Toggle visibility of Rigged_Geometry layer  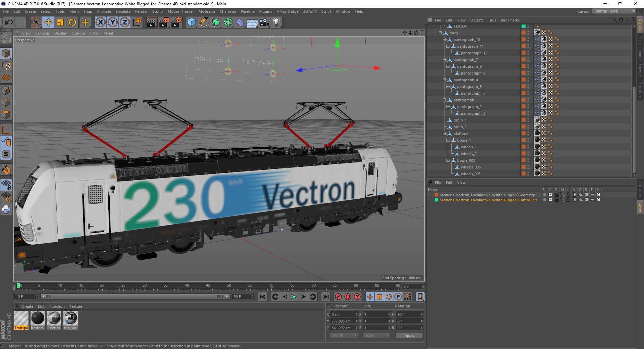click(x=550, y=195)
